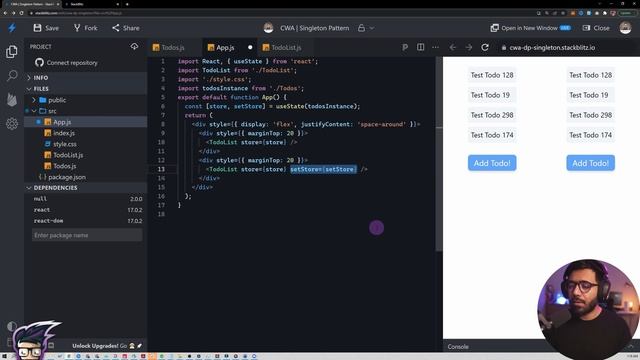Focus the Enter package name field
This screenshot has width=640, height=360.
87,235
